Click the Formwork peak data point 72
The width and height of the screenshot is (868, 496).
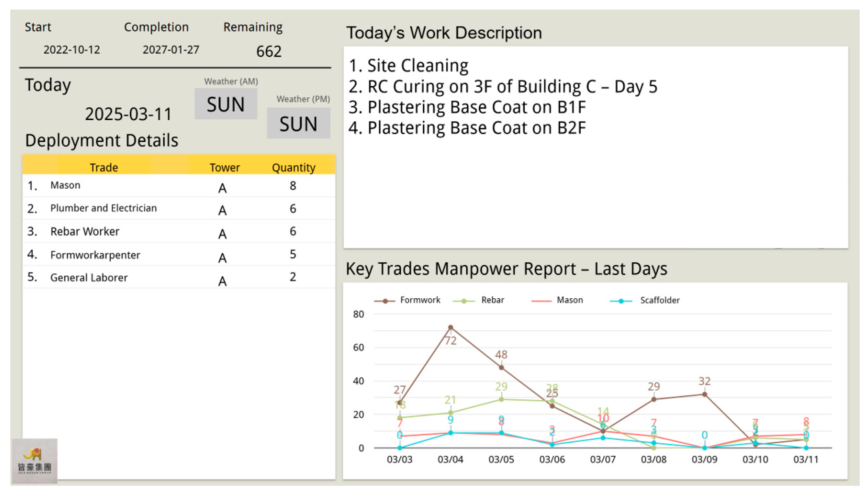(x=450, y=327)
